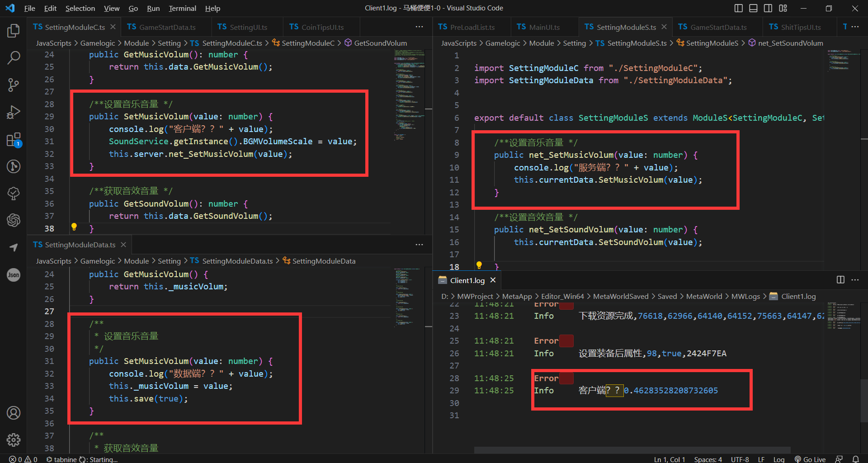The image size is (868, 463).
Task: Close the Client1.log tab
Action: coord(493,280)
